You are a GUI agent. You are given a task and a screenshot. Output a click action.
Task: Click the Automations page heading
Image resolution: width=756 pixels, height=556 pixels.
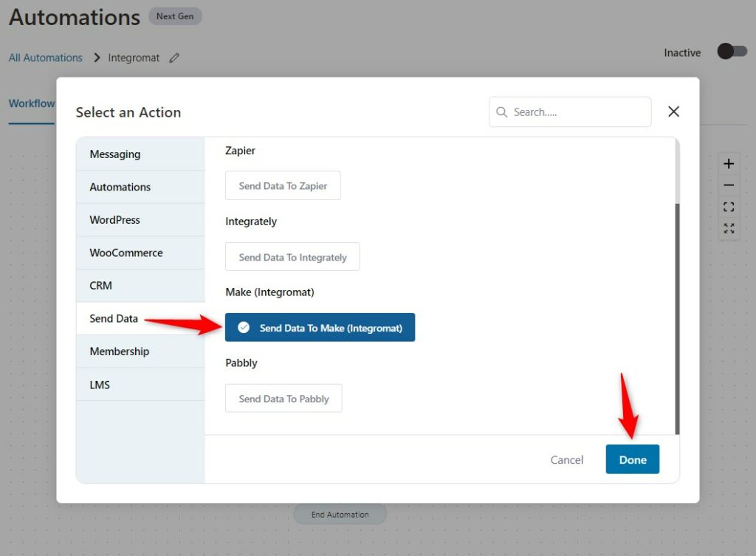coord(75,18)
